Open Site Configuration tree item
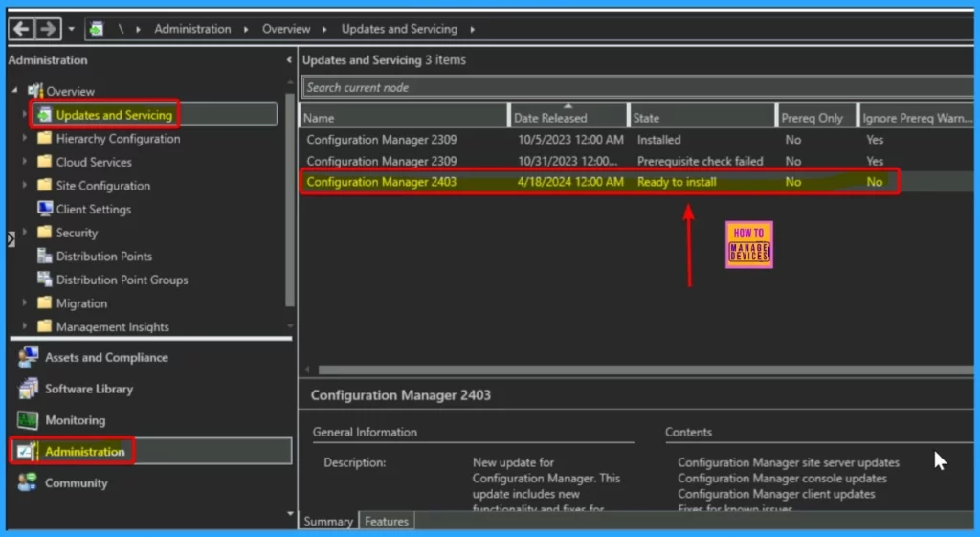 click(103, 186)
